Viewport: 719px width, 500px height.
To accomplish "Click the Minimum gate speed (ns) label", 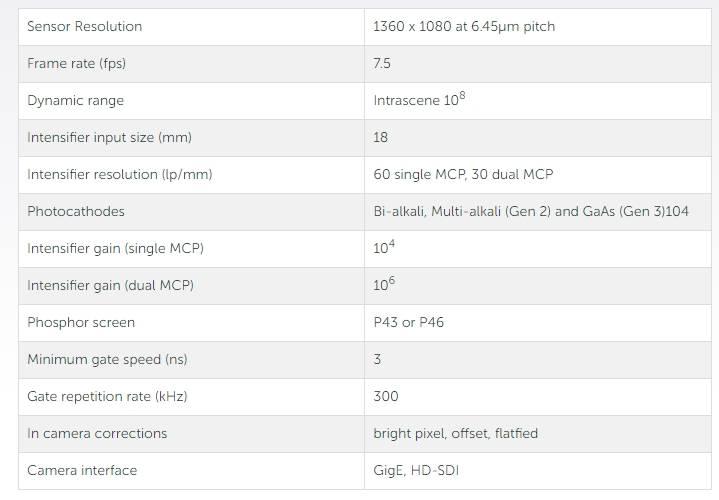I will [107, 359].
